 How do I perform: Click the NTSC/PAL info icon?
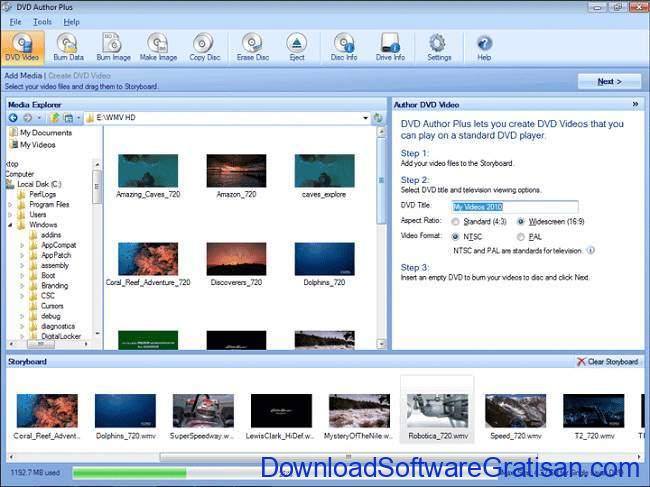(591, 250)
